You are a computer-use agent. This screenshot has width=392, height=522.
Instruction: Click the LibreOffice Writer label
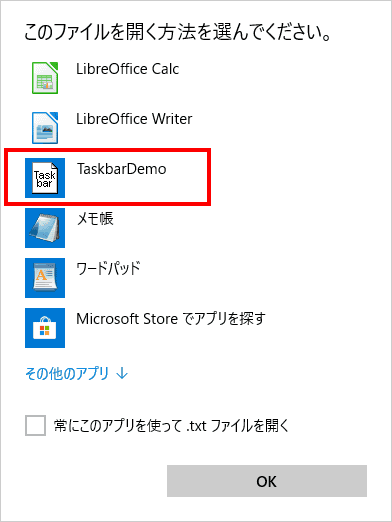coord(134,119)
